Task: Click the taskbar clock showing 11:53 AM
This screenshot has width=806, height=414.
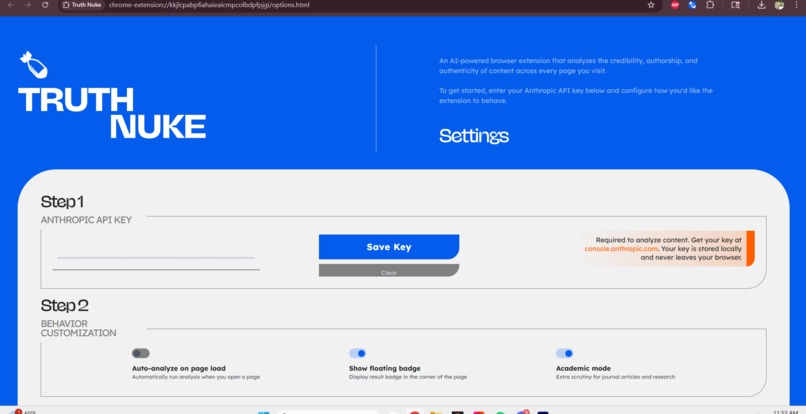Action: click(x=785, y=411)
